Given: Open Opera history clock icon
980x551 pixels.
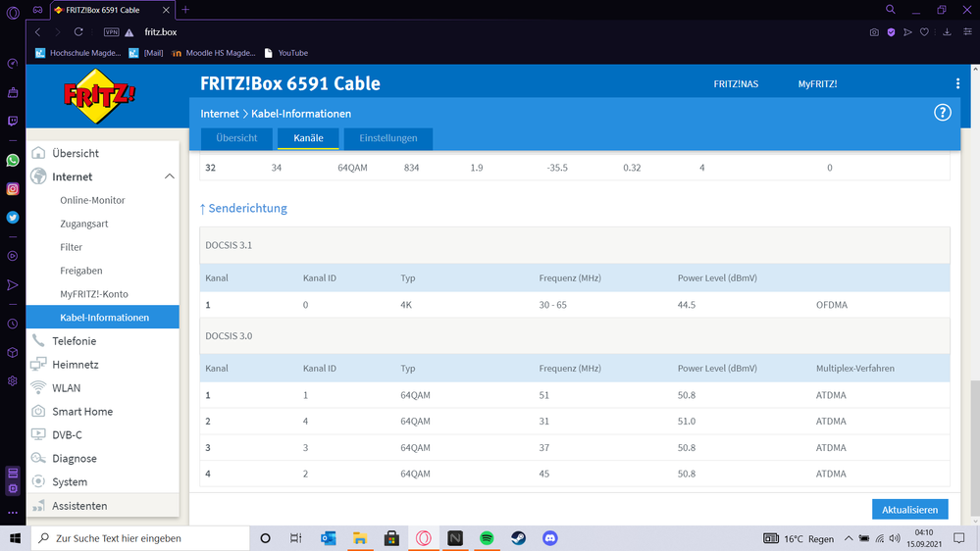Looking at the screenshot, I should click(x=13, y=324).
